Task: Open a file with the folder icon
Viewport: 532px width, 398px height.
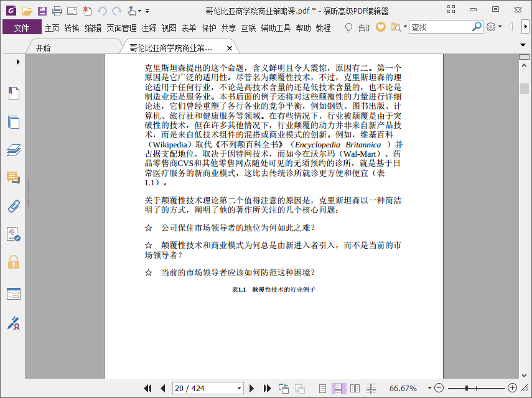Action: (x=27, y=11)
